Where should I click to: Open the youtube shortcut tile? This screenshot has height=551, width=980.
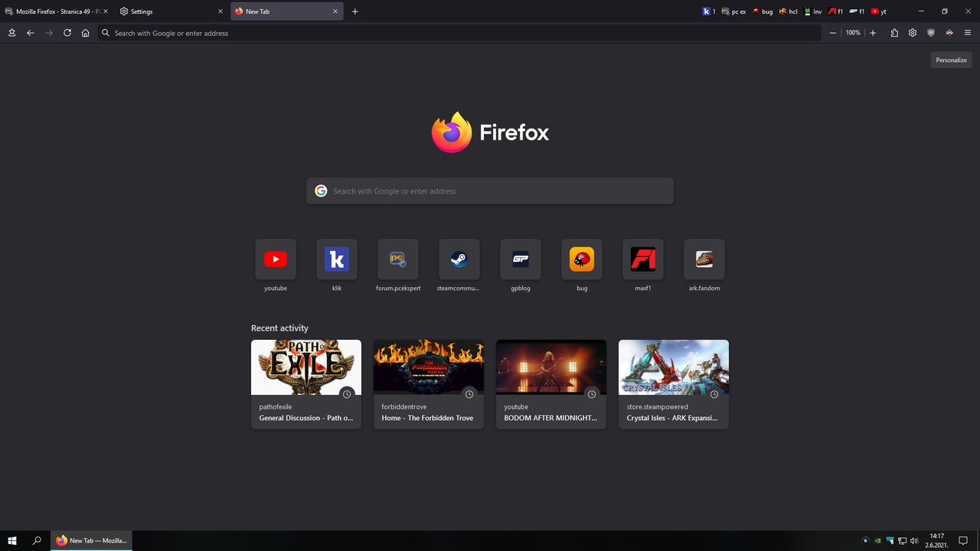[276, 259]
